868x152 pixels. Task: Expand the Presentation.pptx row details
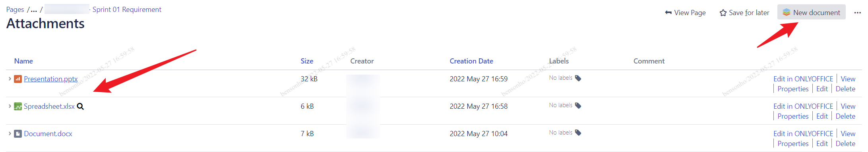click(10, 79)
